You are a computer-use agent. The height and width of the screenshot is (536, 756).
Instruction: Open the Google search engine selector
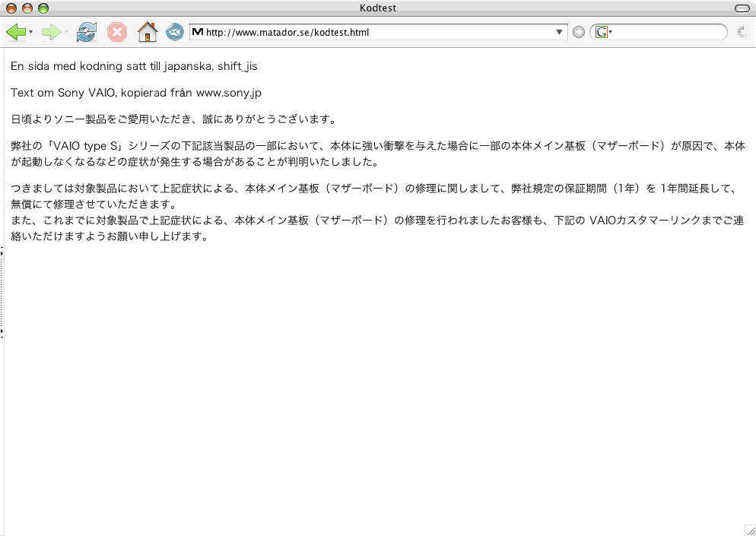pos(603,32)
